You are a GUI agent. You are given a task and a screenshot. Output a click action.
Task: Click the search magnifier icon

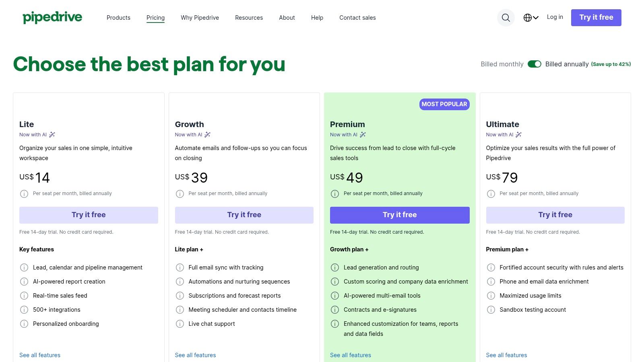506,18
